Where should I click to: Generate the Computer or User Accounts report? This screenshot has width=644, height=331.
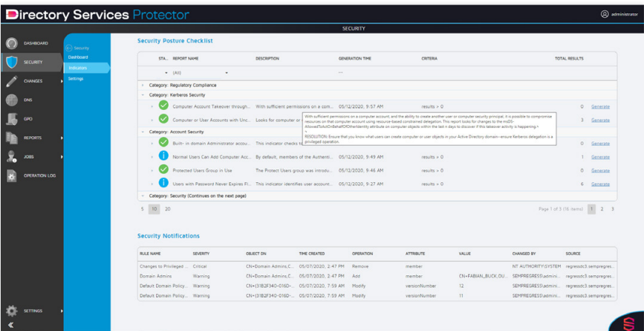click(600, 120)
